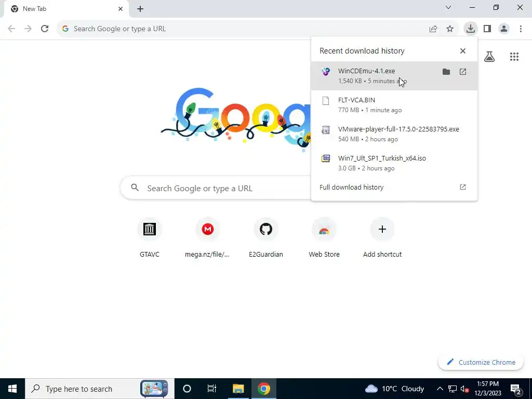Click the Back navigation arrow
This screenshot has height=399, width=532.
tap(11, 29)
